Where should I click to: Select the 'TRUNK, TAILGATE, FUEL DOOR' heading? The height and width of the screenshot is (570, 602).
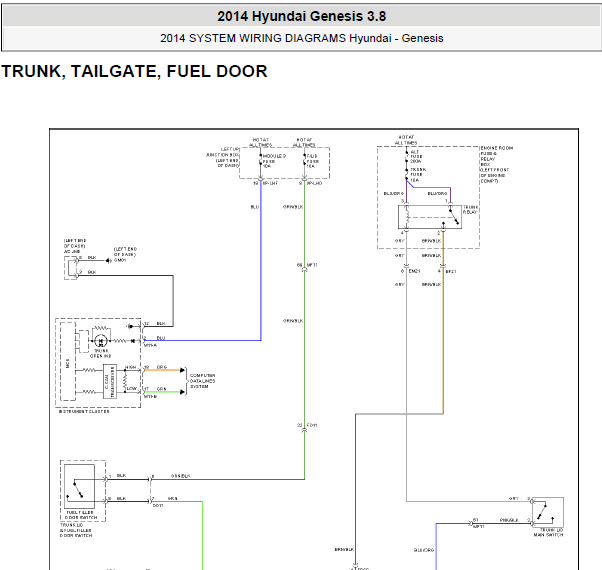pyautogui.click(x=134, y=71)
